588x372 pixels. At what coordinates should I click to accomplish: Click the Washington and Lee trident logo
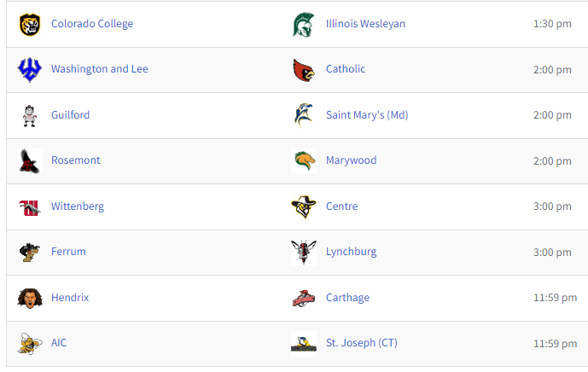[x=30, y=70]
